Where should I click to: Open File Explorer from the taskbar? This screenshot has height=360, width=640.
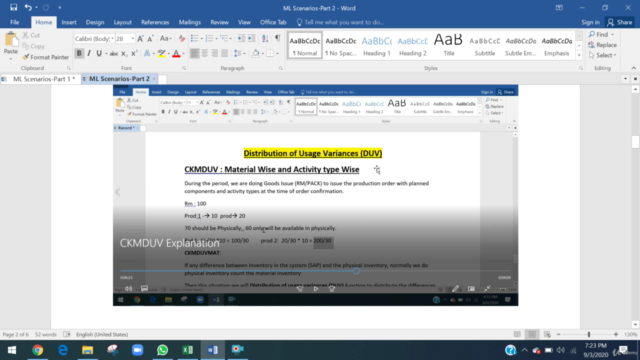(87, 350)
